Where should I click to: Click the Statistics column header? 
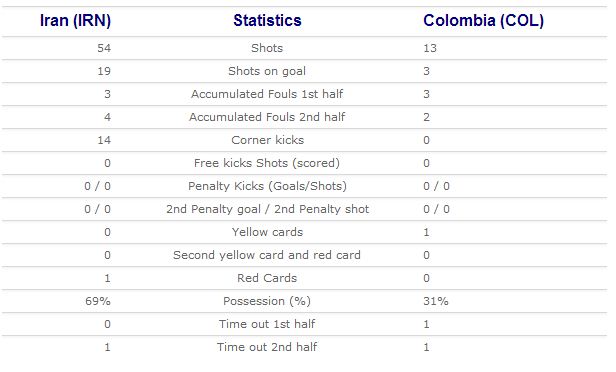[x=267, y=20]
